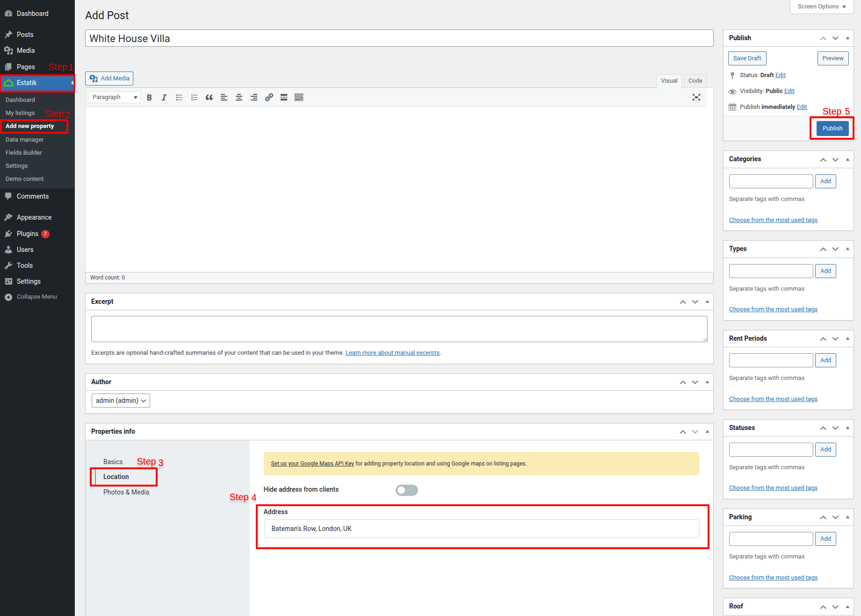Click the Address input field
Screen dimensions: 861x616
pyautogui.click(x=482, y=529)
